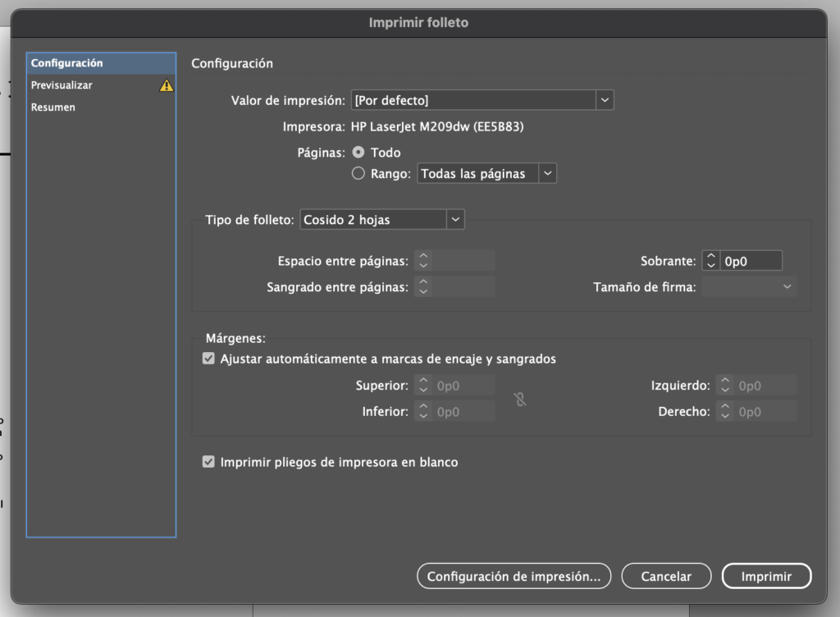Click the Izquierdo margin 0p0 field
The width and height of the screenshot is (840, 617).
(765, 386)
